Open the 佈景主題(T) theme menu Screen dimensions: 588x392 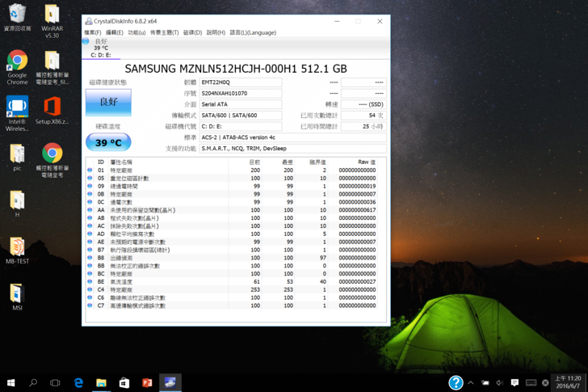pyautogui.click(x=164, y=33)
